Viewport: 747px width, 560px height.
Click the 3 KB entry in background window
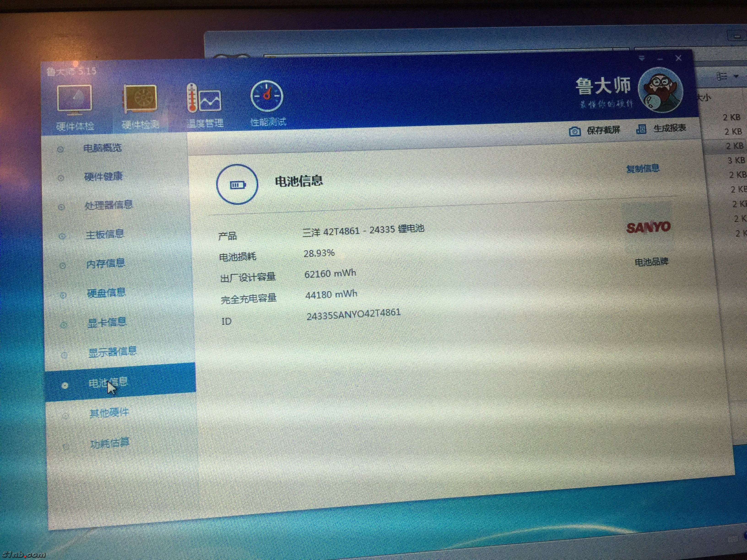click(736, 160)
